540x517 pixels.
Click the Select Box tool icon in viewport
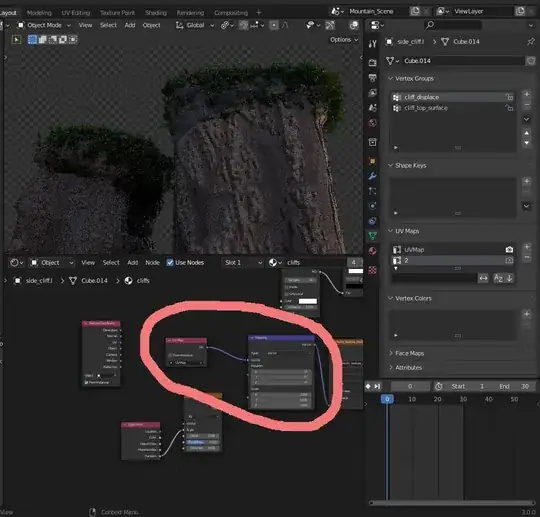[x=32, y=40]
